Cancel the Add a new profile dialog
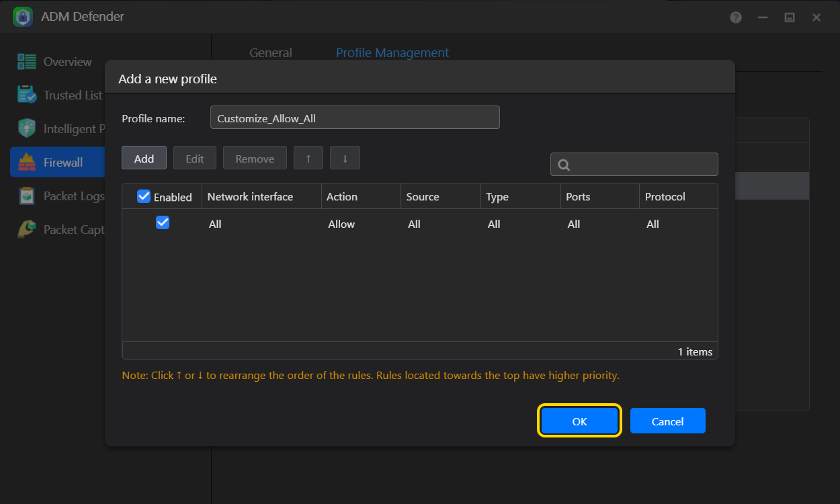Screen dimensions: 840x504 coord(668,421)
